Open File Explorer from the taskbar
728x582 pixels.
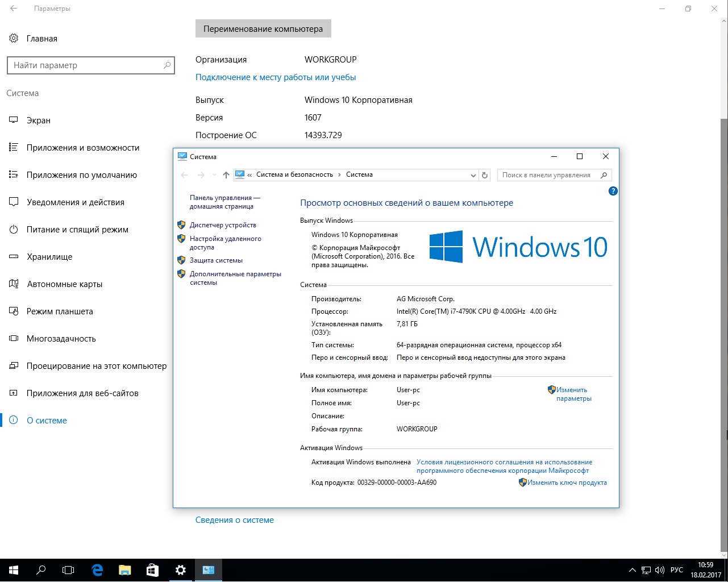click(125, 570)
